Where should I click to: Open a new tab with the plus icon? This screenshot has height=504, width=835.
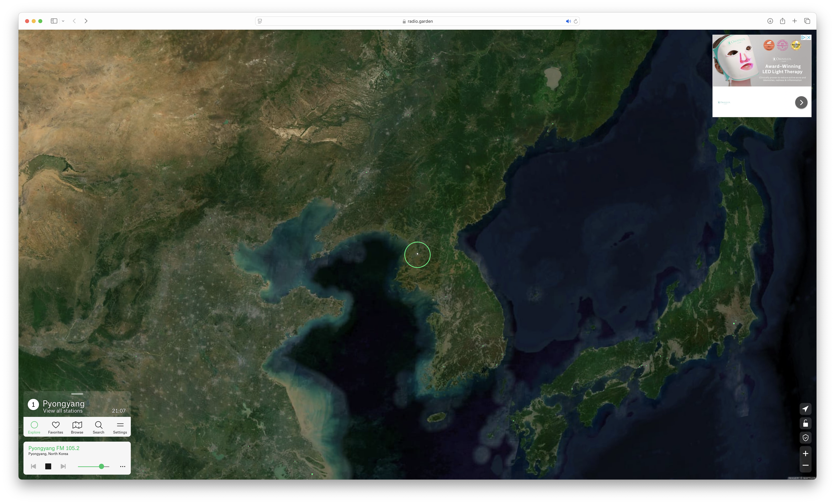pos(795,21)
